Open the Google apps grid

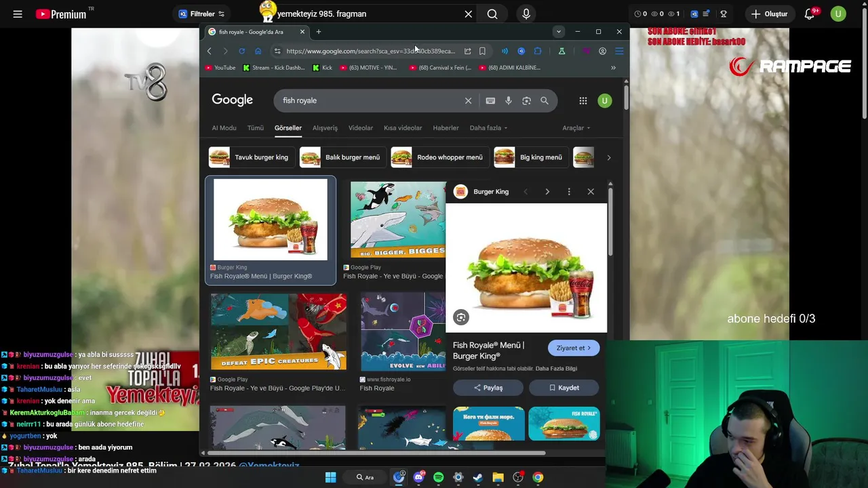(x=583, y=100)
